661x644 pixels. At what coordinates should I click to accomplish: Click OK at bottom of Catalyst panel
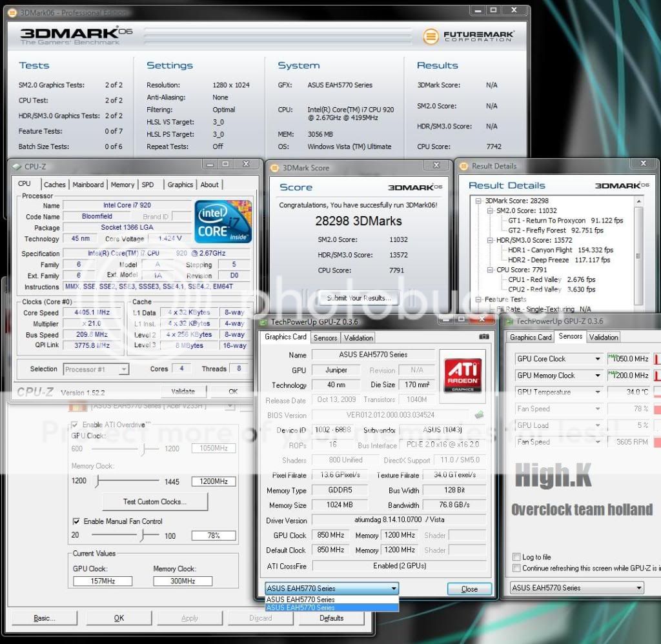pos(119,618)
